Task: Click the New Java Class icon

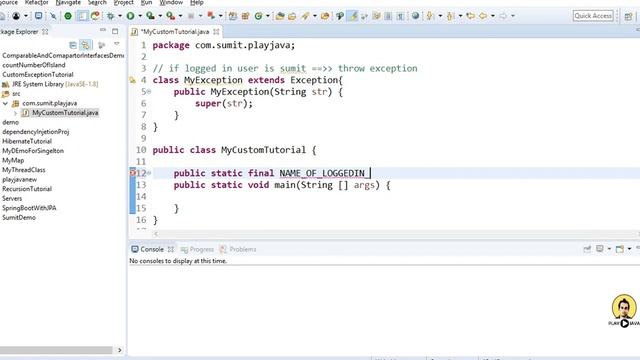Action: click(258, 16)
